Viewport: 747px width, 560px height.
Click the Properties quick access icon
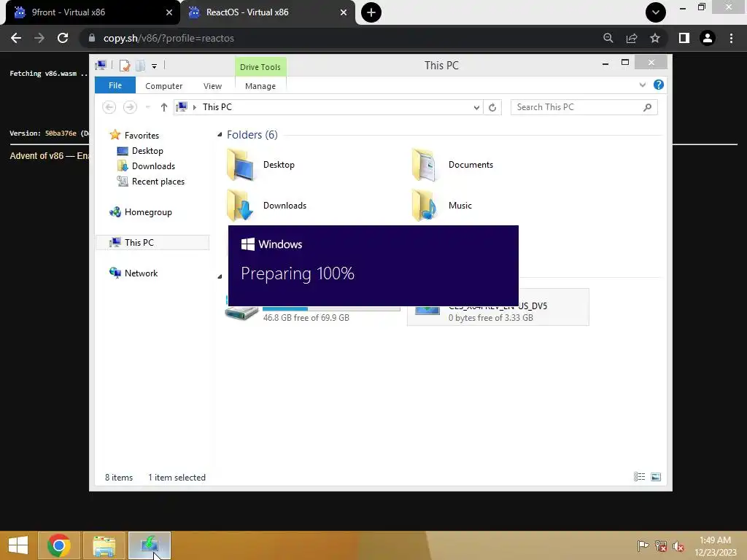[125, 66]
